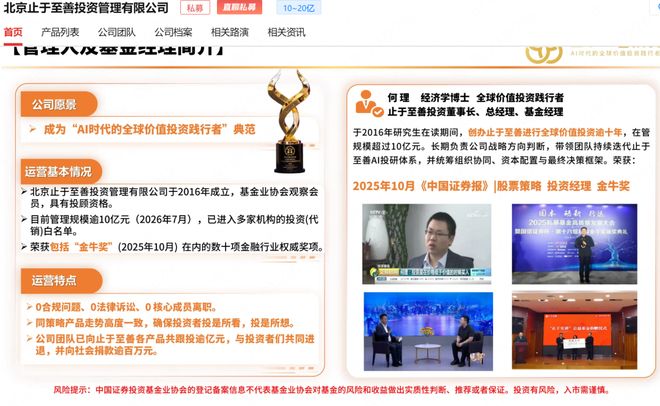Select the 运营基本情况 orange label
The width and height of the screenshot is (660, 406).
click(61, 171)
